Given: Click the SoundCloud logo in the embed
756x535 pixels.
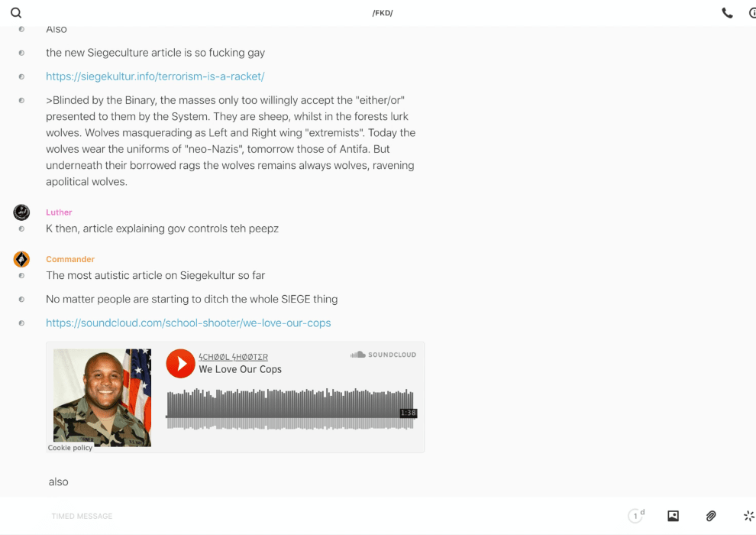Looking at the screenshot, I should pyautogui.click(x=384, y=355).
